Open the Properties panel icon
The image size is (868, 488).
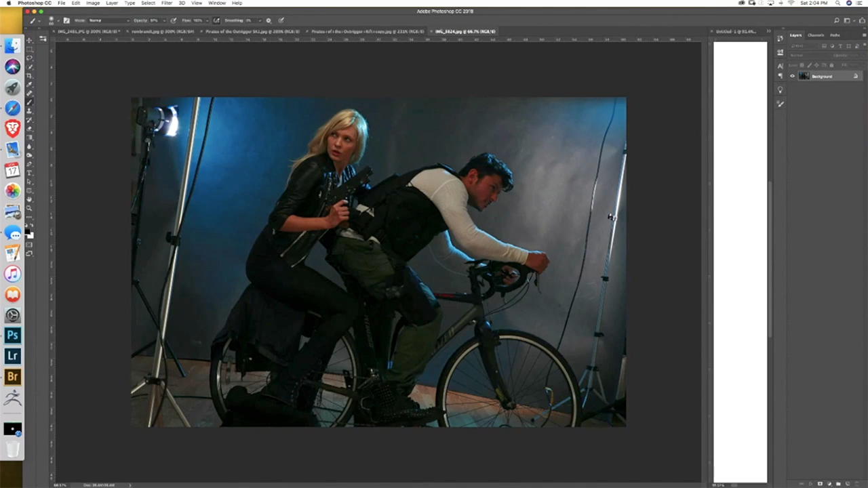coord(780,52)
